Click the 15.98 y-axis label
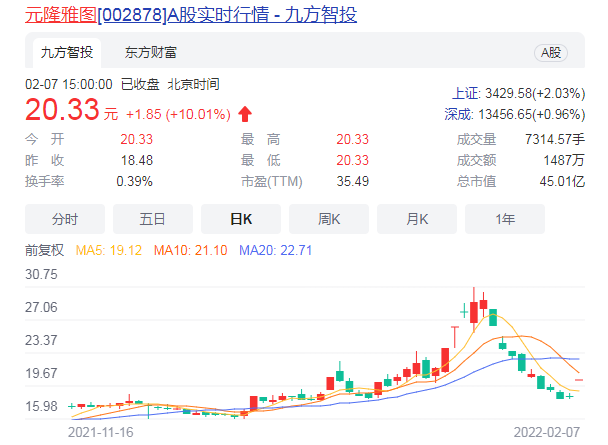Screen dimensions: 608x445 pos(41,406)
